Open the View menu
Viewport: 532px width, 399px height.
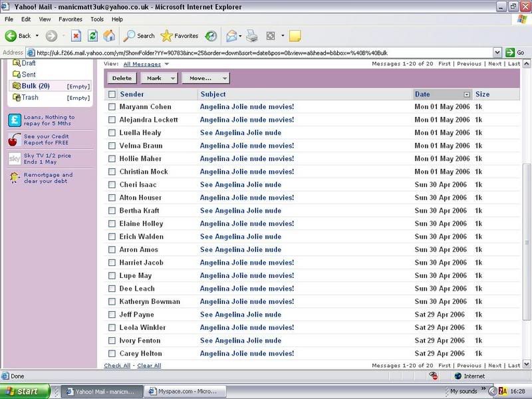point(45,19)
